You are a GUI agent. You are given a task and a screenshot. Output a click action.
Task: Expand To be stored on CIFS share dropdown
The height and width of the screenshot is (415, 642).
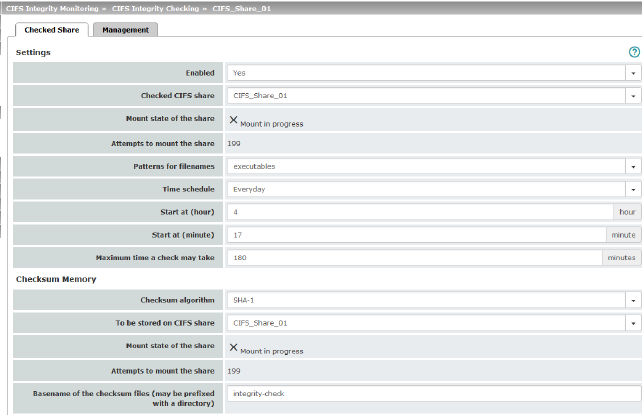(x=633, y=323)
